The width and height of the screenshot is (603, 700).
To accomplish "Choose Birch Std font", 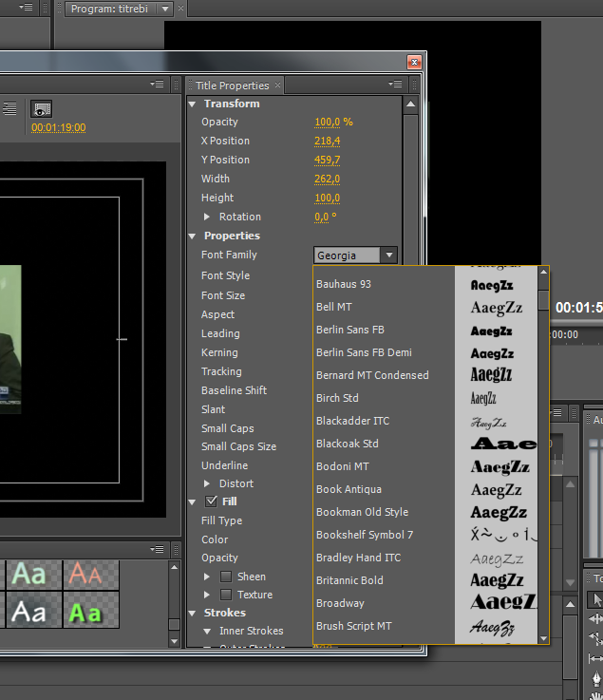I will (x=384, y=398).
